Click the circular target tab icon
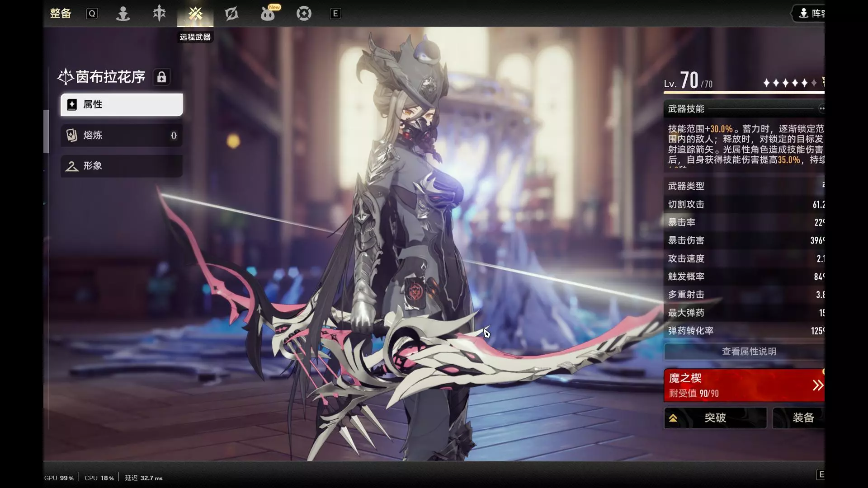The width and height of the screenshot is (868, 488). coord(304,14)
